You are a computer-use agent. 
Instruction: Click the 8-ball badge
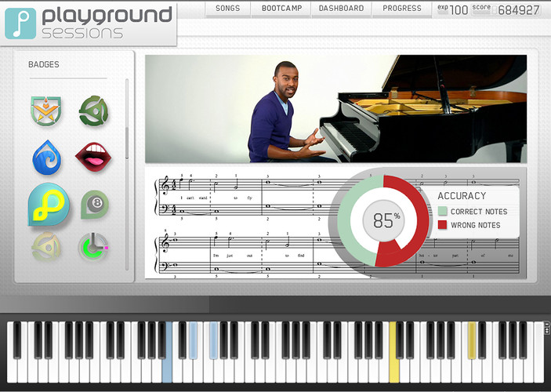(95, 205)
